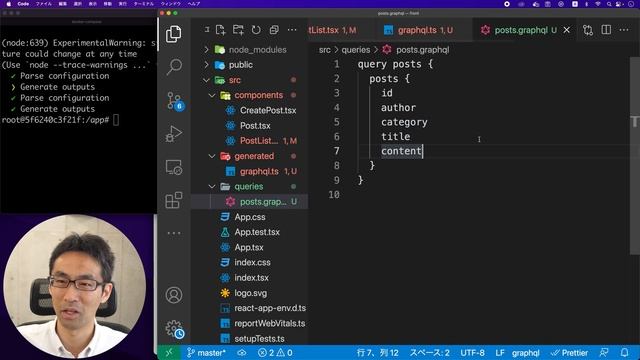640x360 pixels.
Task: Go to line via 行 7、列 12 indicator
Action: tap(378, 353)
